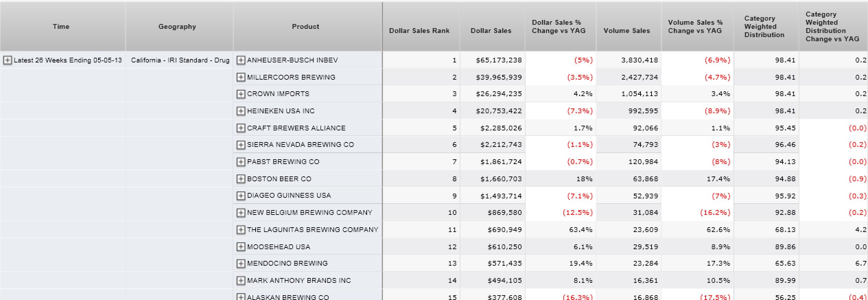
Task: Expand CRAFT BREWERS ALLIANCE row
Action: (x=241, y=128)
